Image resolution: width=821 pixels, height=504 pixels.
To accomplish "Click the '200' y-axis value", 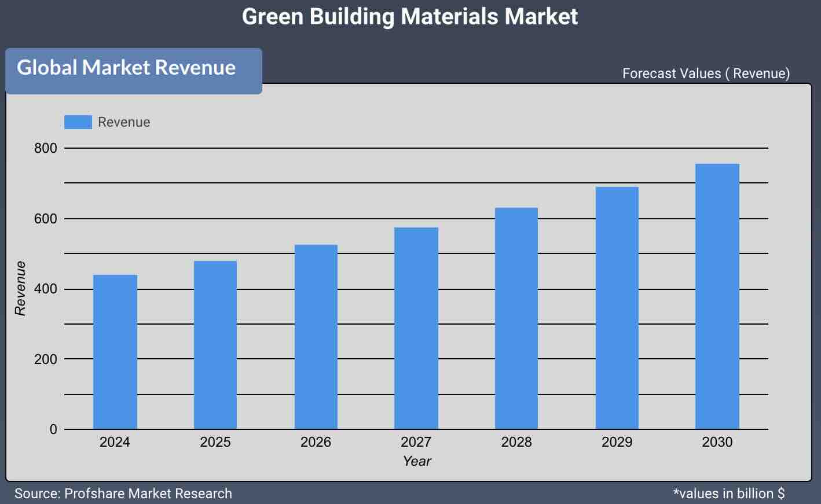I will [x=46, y=359].
